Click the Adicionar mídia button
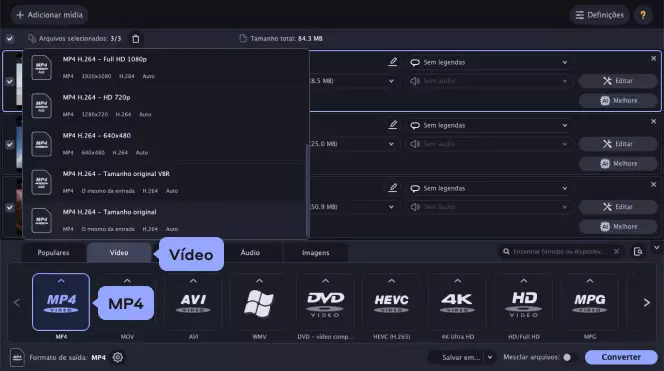664x371 pixels. (x=49, y=15)
